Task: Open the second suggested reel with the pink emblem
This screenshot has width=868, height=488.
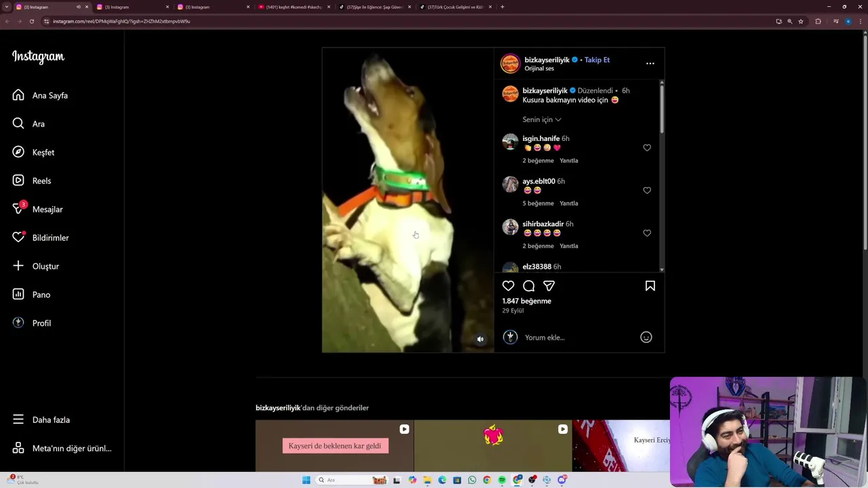Action: (493, 446)
